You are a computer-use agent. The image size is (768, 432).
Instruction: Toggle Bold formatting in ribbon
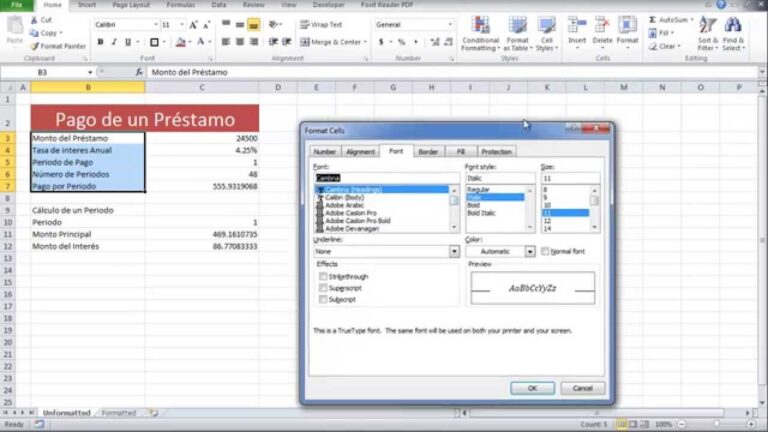(x=100, y=42)
